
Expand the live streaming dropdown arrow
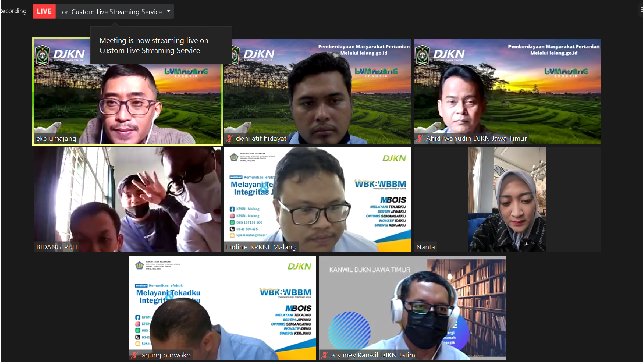click(169, 11)
